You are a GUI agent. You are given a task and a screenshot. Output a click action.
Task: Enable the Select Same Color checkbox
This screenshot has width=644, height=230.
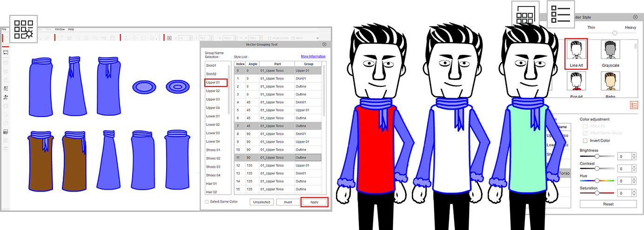point(207,202)
